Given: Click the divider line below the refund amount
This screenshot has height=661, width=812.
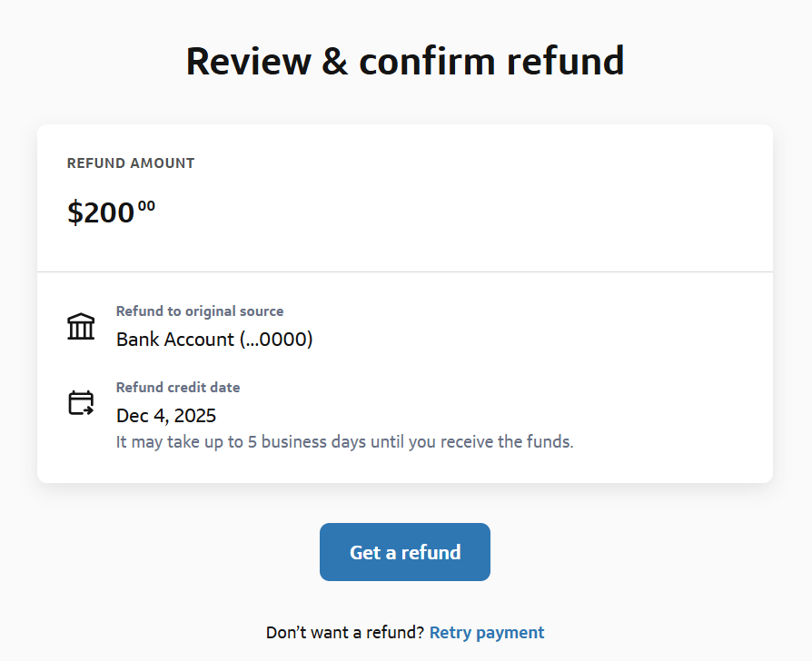Looking at the screenshot, I should point(405,271).
